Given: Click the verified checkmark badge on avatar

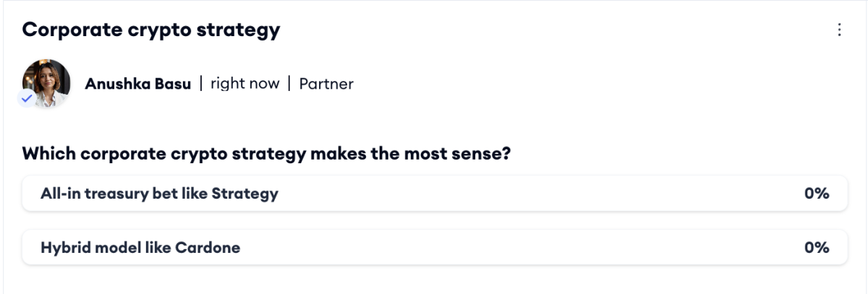Looking at the screenshot, I should pyautogui.click(x=27, y=99).
